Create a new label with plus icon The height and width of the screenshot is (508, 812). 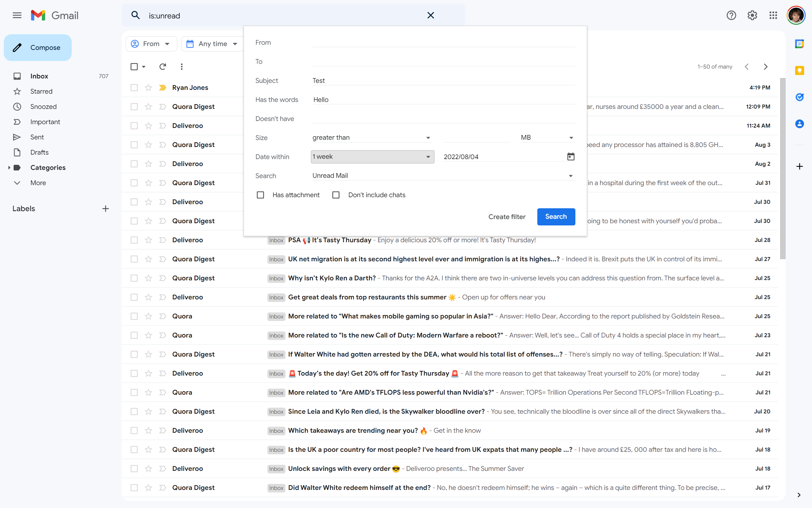point(105,209)
